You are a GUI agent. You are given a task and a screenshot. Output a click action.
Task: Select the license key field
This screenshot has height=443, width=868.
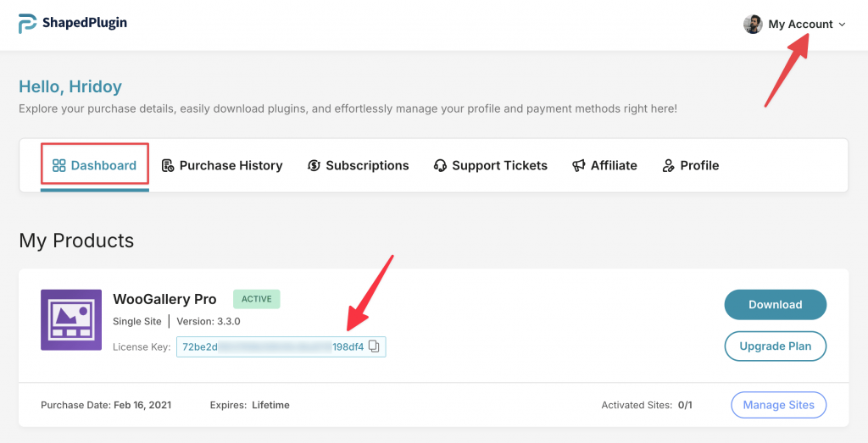click(x=281, y=346)
